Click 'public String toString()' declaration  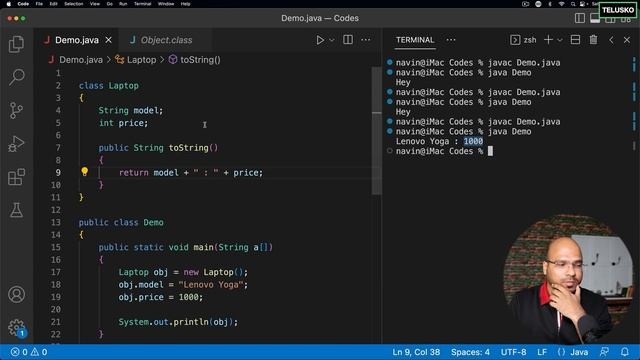point(158,148)
